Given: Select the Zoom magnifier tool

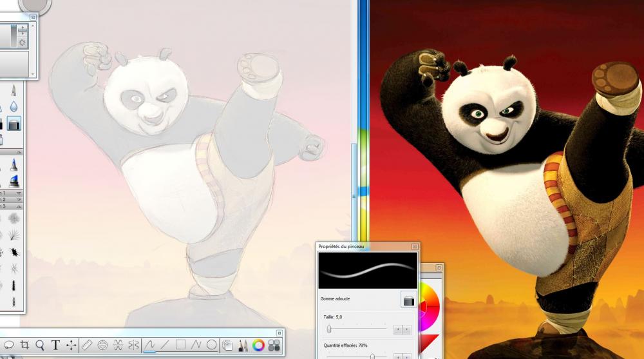Looking at the screenshot, I should [x=40, y=345].
